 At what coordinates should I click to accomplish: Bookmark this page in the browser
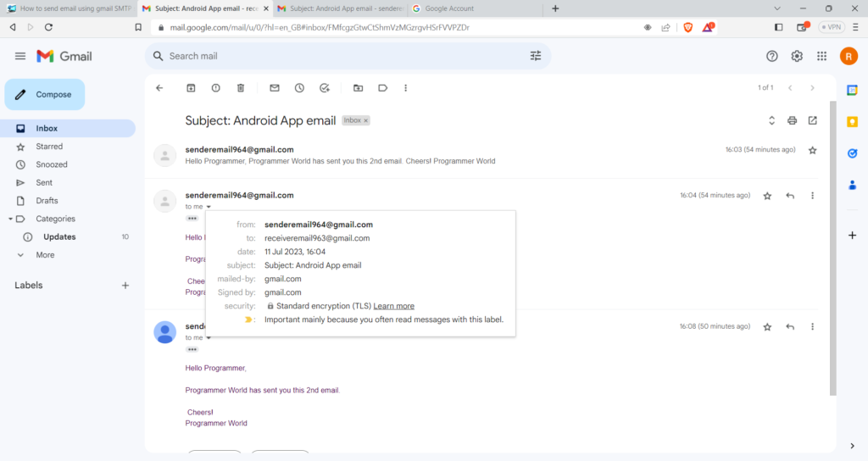pos(138,27)
